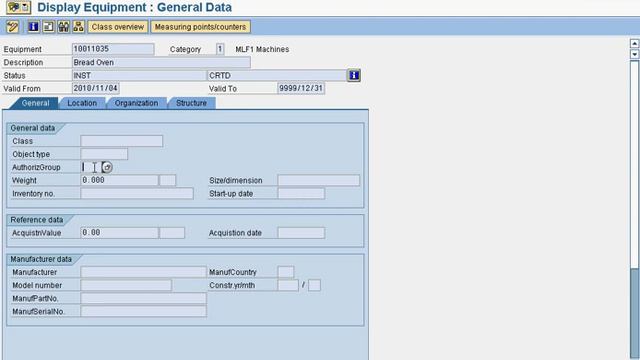Open Measuring points/counters button
Image resolution: width=640 pixels, height=360 pixels.
[x=200, y=27]
